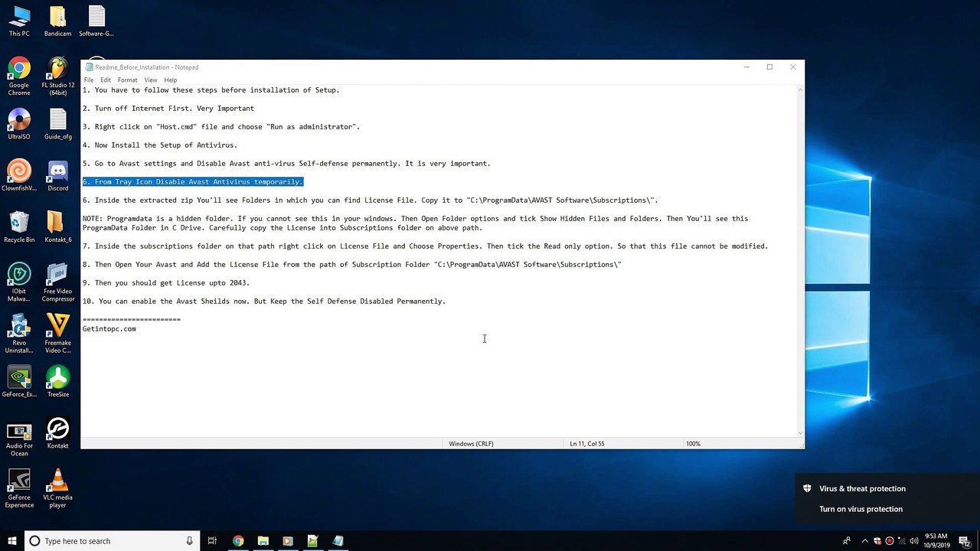This screenshot has width=980, height=551.
Task: Open Freemake Video Converter shortcut
Action: click(x=57, y=334)
